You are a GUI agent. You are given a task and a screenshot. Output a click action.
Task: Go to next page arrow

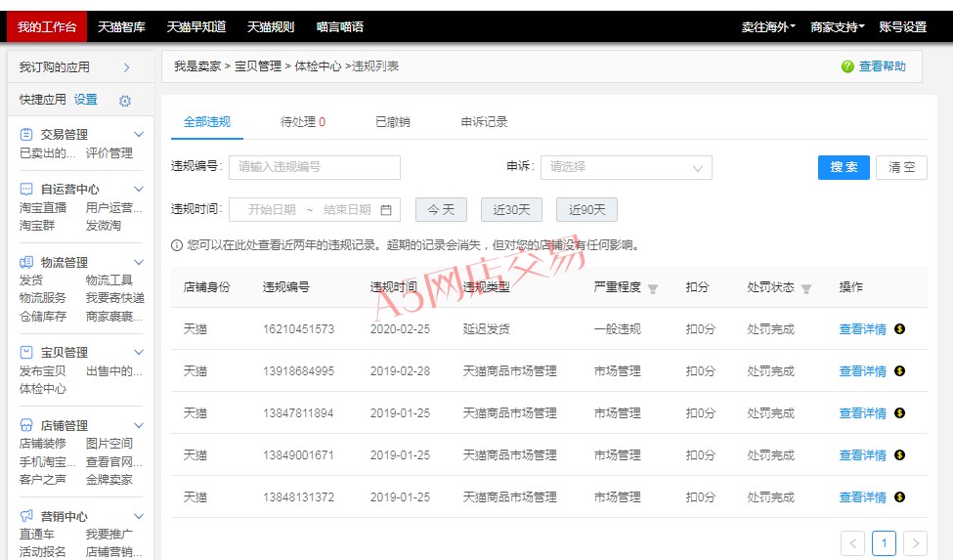pos(915,543)
